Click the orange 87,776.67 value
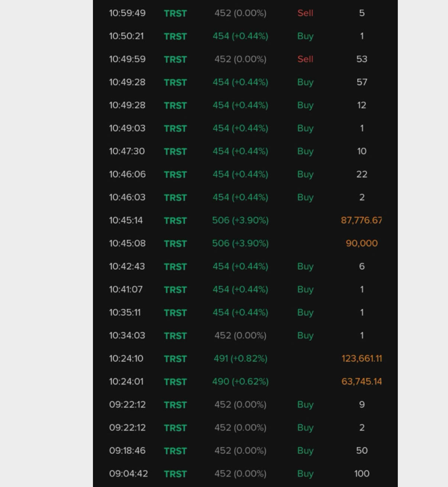 tap(361, 220)
